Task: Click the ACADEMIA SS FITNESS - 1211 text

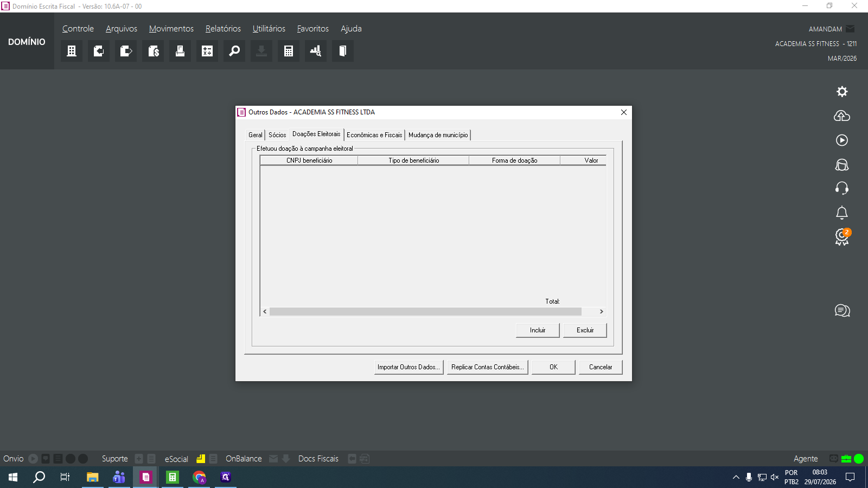Action: tap(815, 44)
